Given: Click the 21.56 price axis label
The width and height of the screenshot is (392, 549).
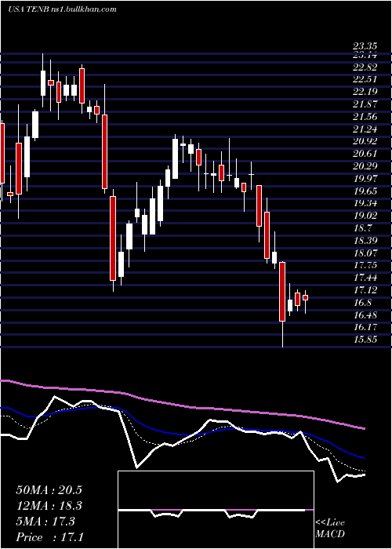Looking at the screenshot, I should [x=365, y=117].
